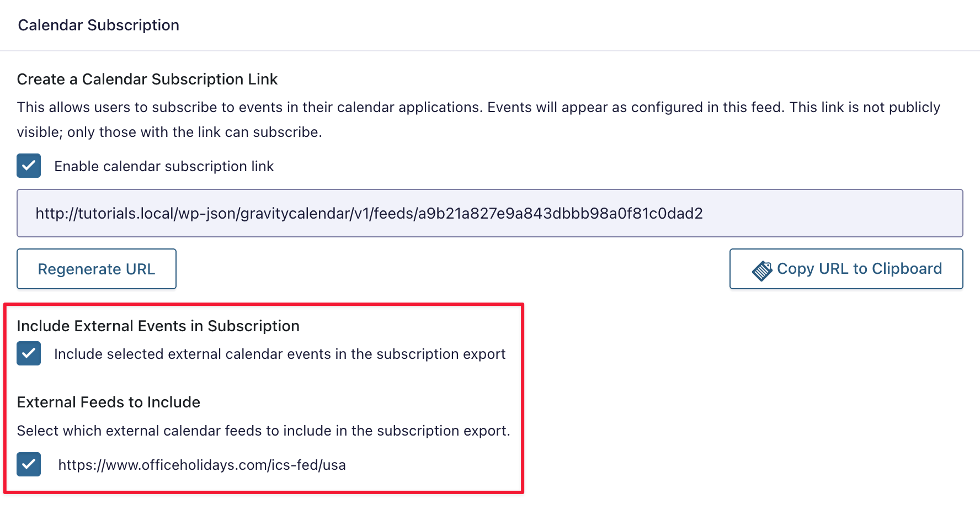Image resolution: width=980 pixels, height=509 pixels.
Task: Click the External Feeds to Include heading
Action: click(x=108, y=402)
